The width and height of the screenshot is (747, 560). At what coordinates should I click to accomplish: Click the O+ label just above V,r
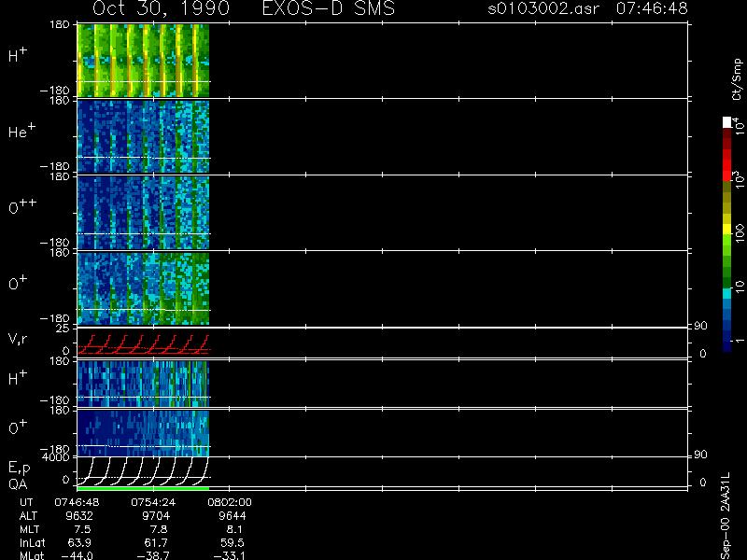point(18,283)
